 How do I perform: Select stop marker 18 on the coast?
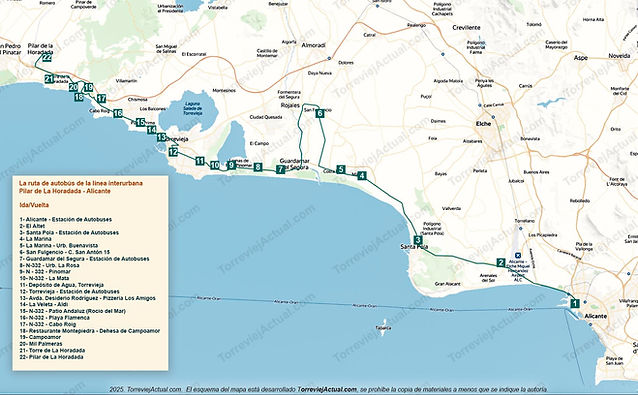tap(79, 97)
